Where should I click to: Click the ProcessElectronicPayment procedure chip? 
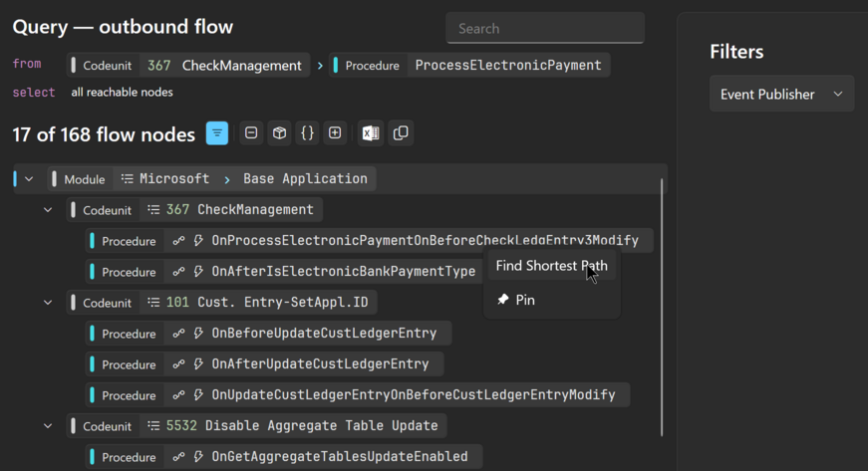point(469,66)
